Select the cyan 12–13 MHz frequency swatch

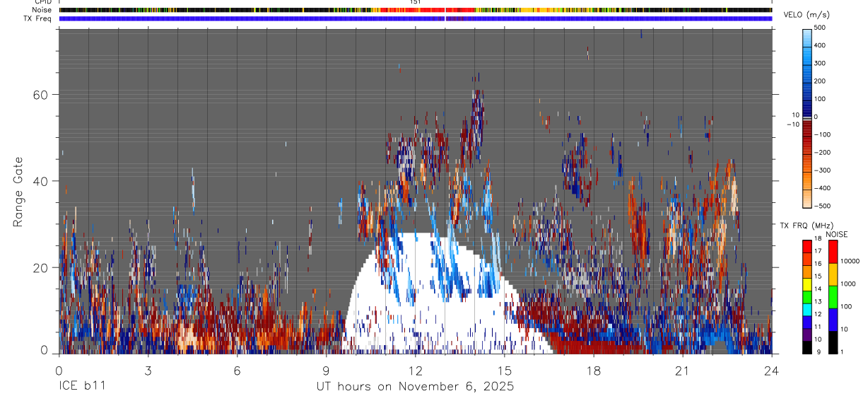click(807, 310)
